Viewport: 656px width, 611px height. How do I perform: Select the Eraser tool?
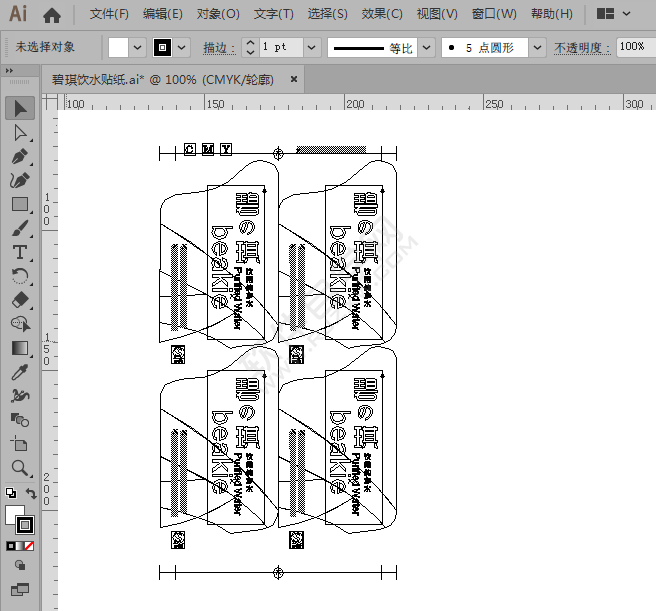[20, 300]
